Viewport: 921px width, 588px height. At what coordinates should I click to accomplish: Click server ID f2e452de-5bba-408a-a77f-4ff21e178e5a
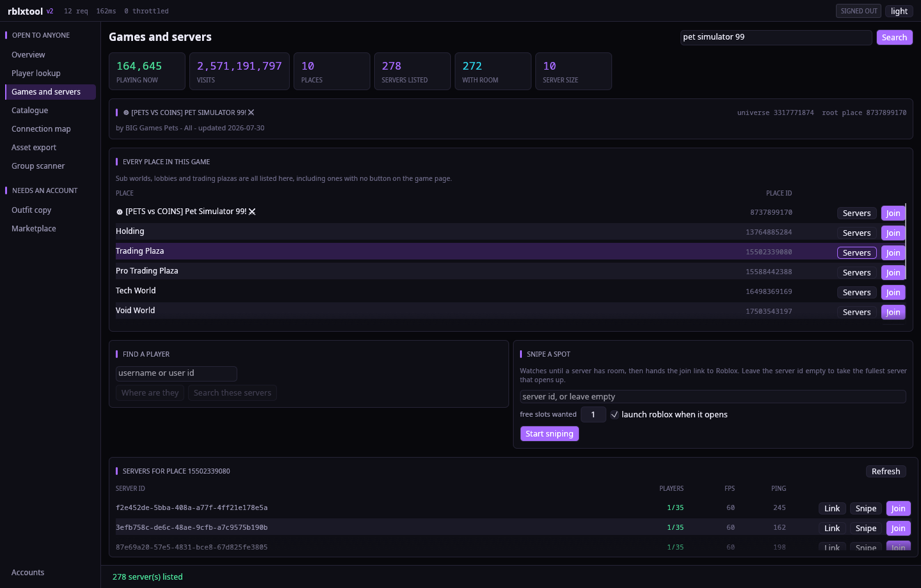(x=191, y=507)
